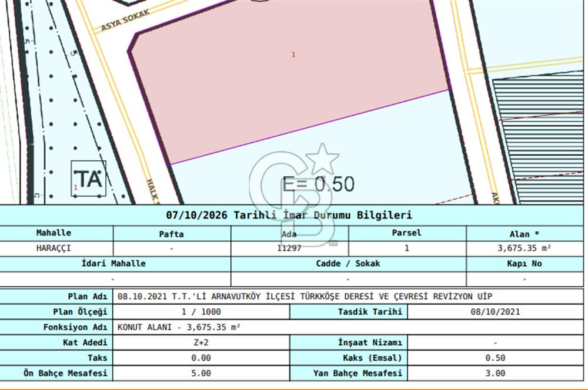Image resolution: width=588 pixels, height=390 pixels.
Task: Click the Kapı No header
Action: 524,263
